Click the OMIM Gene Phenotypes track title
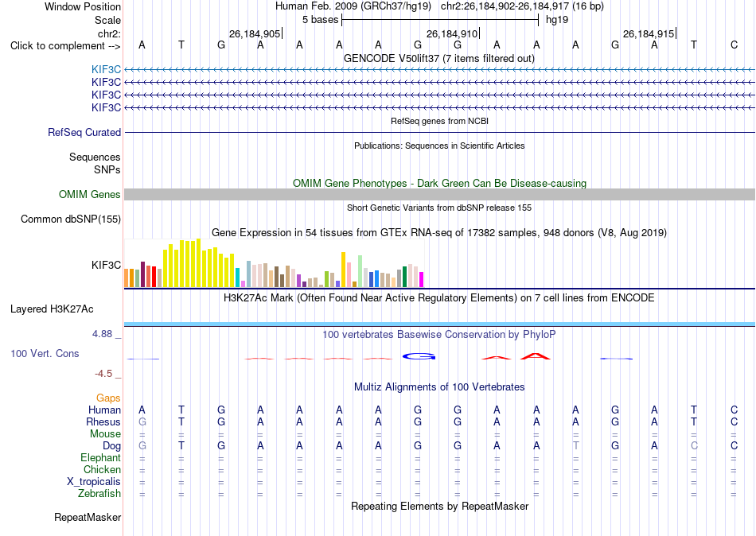 click(x=439, y=183)
